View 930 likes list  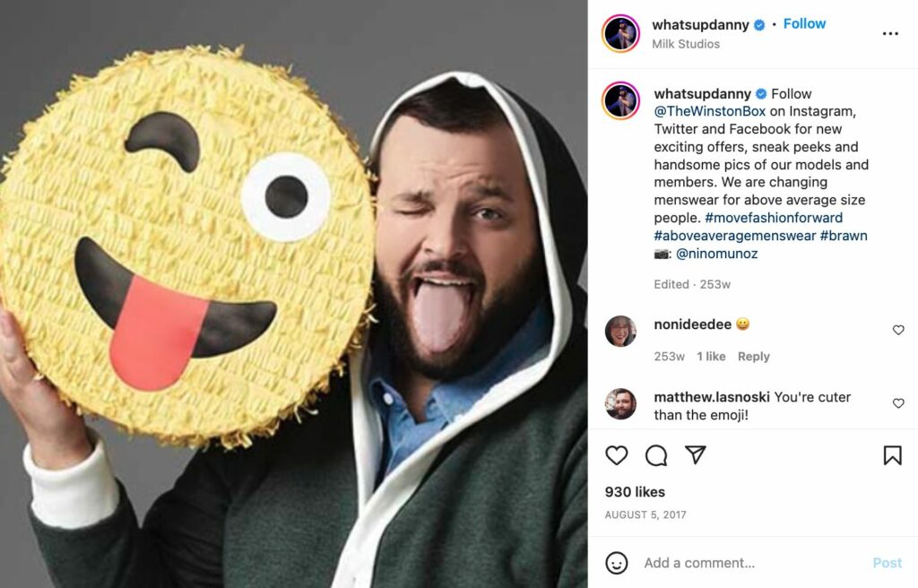(635, 492)
